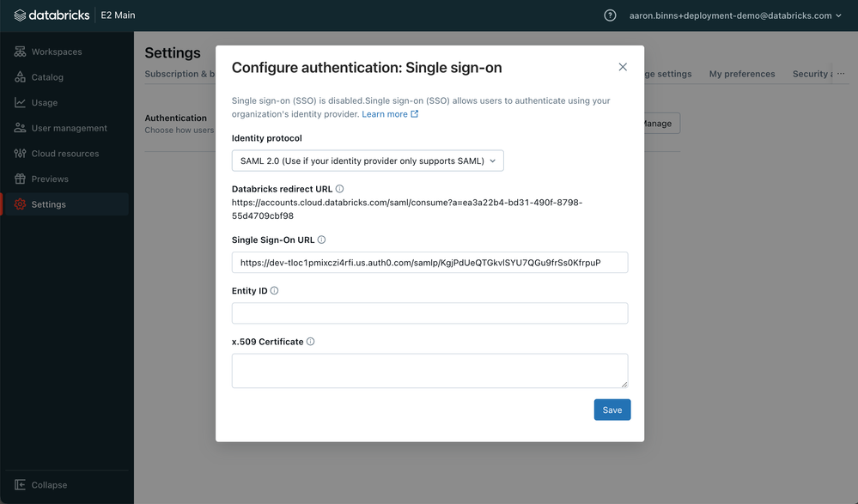This screenshot has width=858, height=504.
Task: Click info icon next to Entity ID
Action: [x=275, y=291]
